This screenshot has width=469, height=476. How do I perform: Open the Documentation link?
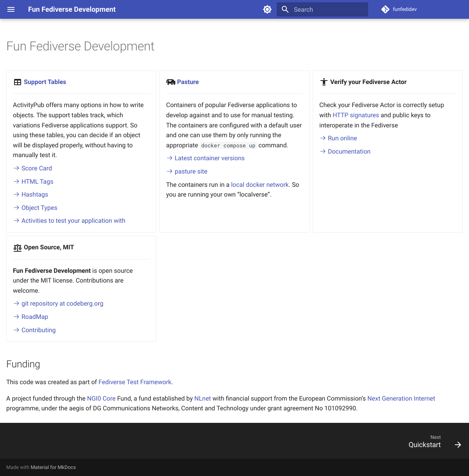[x=349, y=152]
